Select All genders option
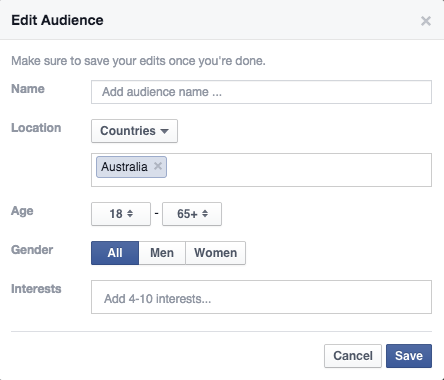 point(115,253)
